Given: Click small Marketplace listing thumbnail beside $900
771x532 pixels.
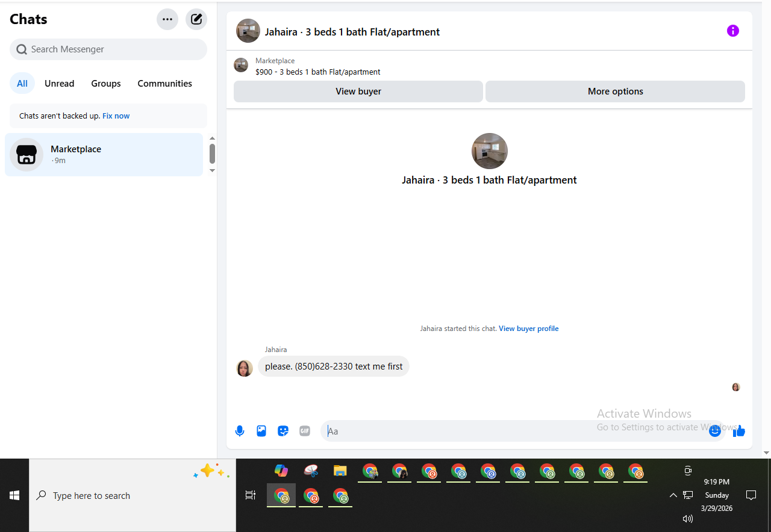Looking at the screenshot, I should tap(241, 65).
